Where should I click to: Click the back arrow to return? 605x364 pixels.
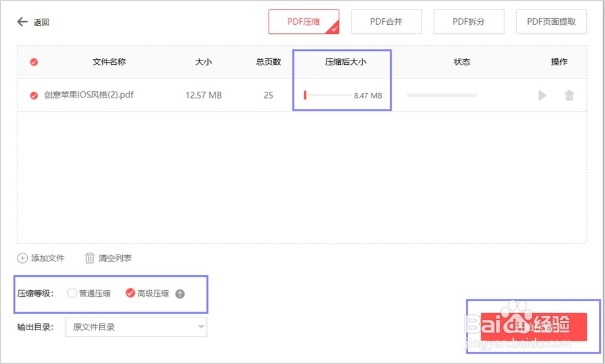click(22, 21)
